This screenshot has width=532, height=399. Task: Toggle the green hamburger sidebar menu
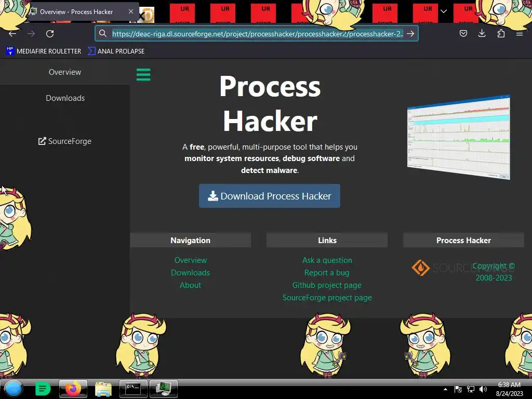143,74
